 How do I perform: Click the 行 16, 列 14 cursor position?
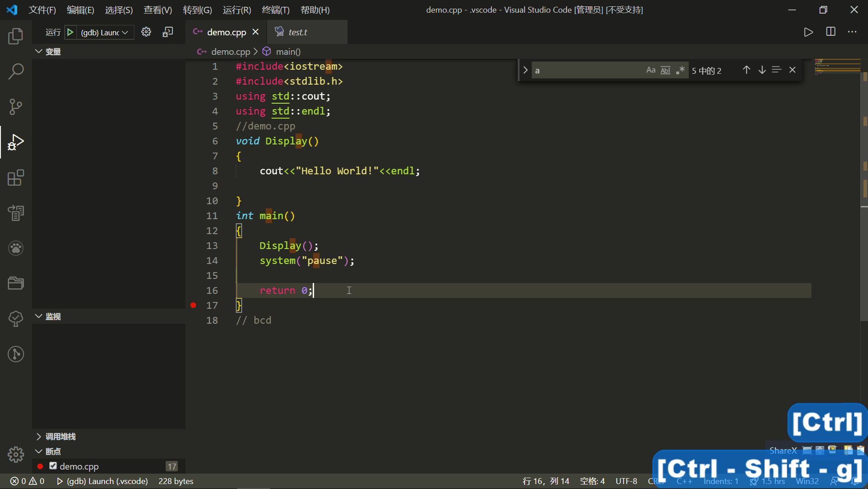pyautogui.click(x=546, y=481)
